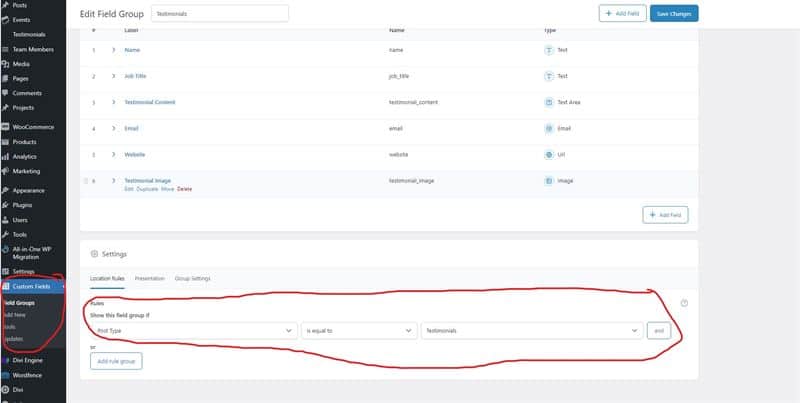Screen dimensions: 800x403
Task: Open the 'is equal to' operator dropdown
Action: coord(359,331)
